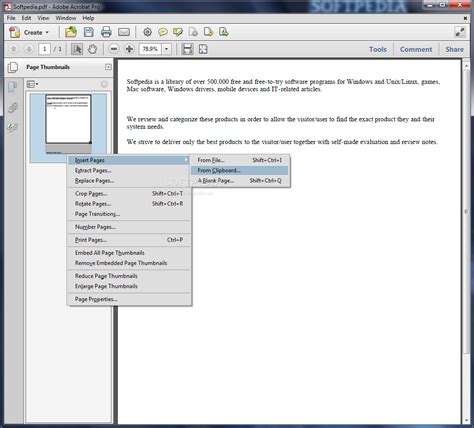474x428 pixels.
Task: Open the View menu
Action: pyautogui.click(x=43, y=18)
